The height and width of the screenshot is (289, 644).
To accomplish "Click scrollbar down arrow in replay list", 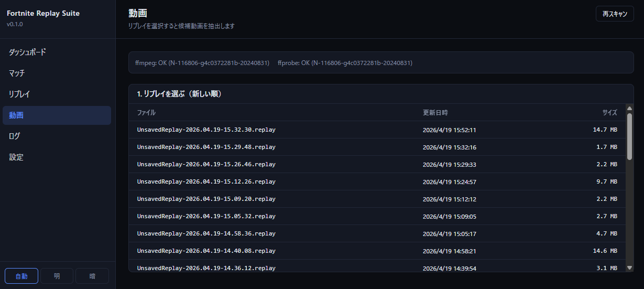I will (x=629, y=267).
